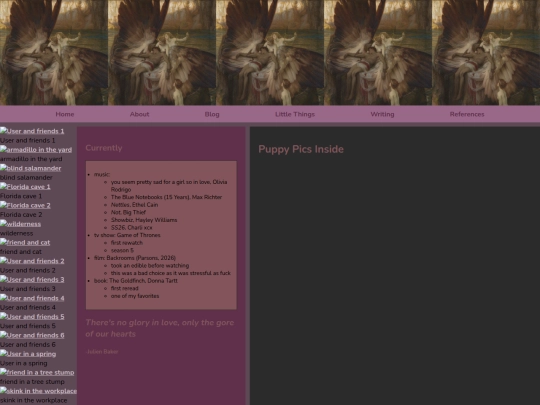Click the 'season 5' sub-item
This screenshot has height=405, width=540.
pyautogui.click(x=122, y=250)
